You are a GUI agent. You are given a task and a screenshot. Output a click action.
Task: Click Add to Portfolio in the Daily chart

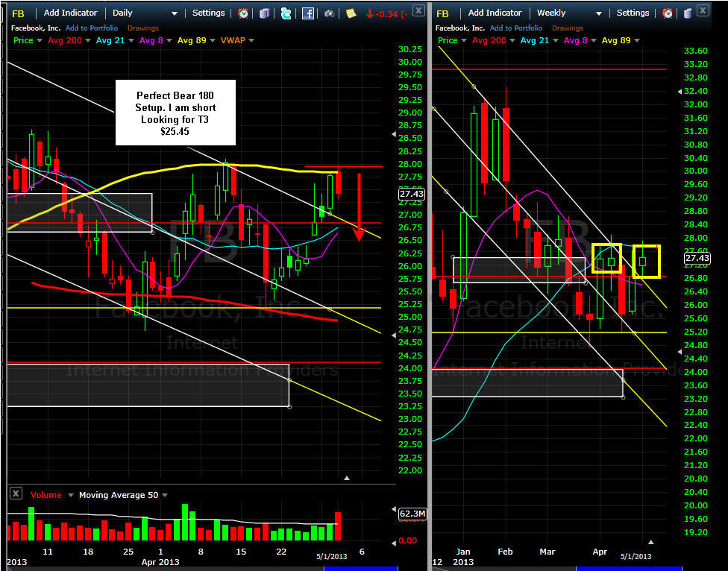click(x=92, y=28)
